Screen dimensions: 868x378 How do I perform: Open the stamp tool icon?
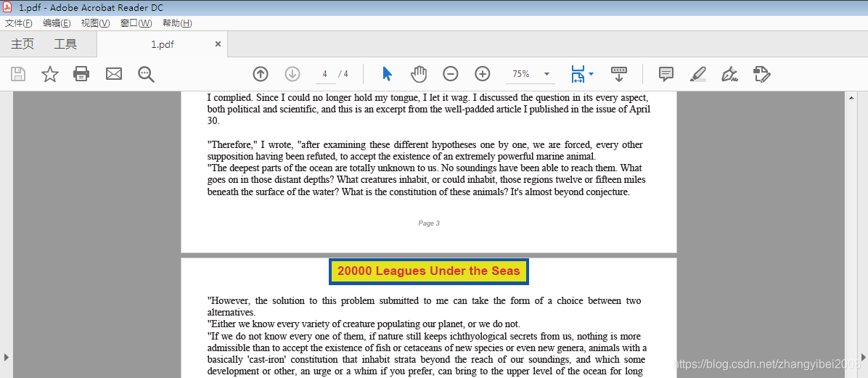(x=762, y=73)
